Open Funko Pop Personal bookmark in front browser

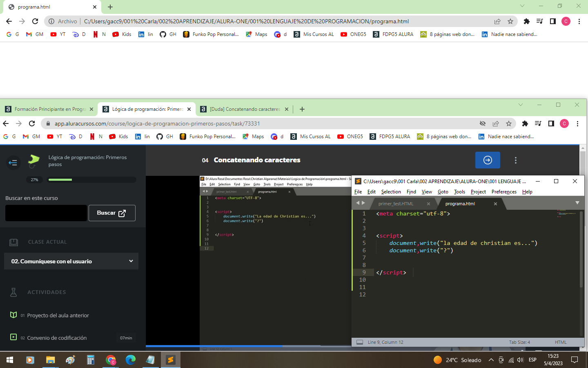[x=208, y=137]
